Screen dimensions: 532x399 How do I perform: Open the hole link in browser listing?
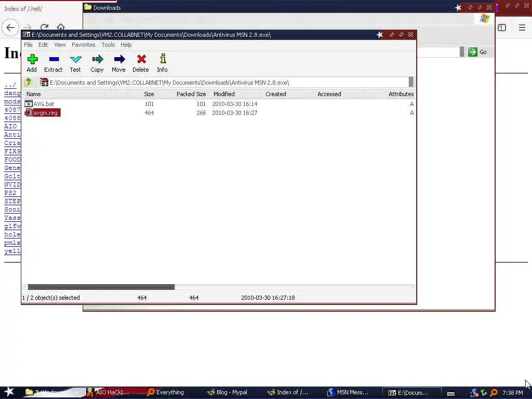(x=12, y=234)
